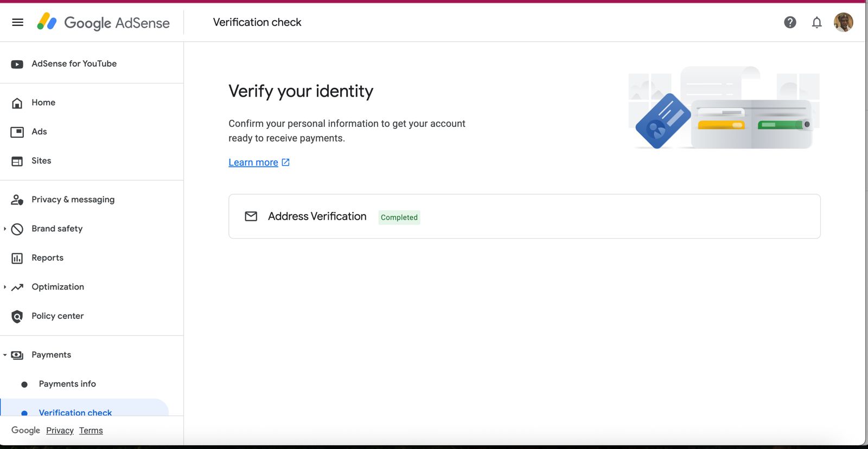Follow the Learn more link
Image resolution: width=868 pixels, height=449 pixels.
(x=253, y=163)
